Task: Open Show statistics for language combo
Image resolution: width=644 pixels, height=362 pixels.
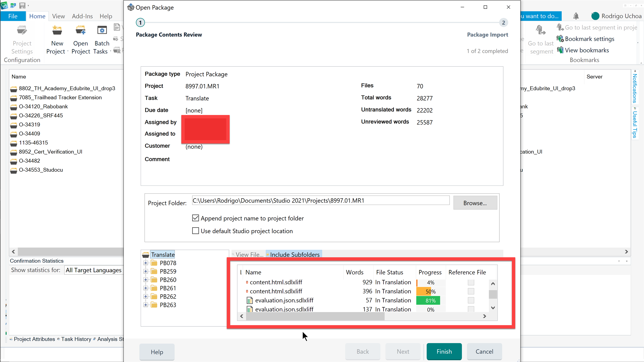Action: point(94,270)
